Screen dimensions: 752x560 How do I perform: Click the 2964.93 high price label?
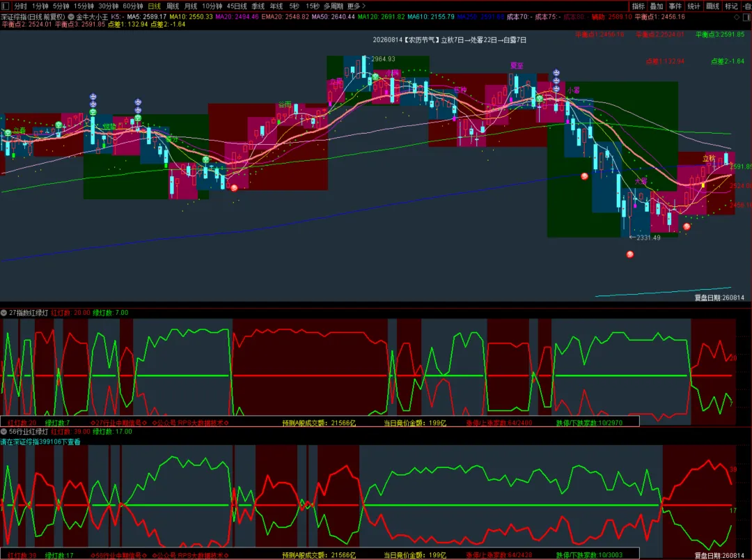(383, 59)
